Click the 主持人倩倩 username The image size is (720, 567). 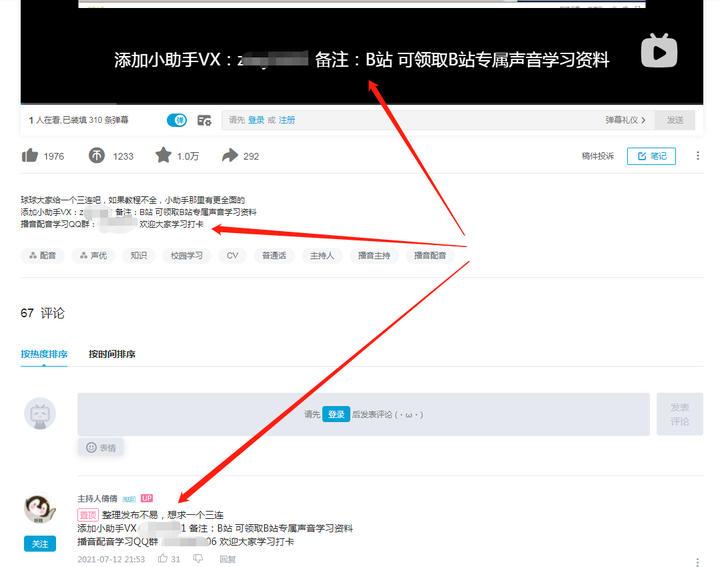97,499
